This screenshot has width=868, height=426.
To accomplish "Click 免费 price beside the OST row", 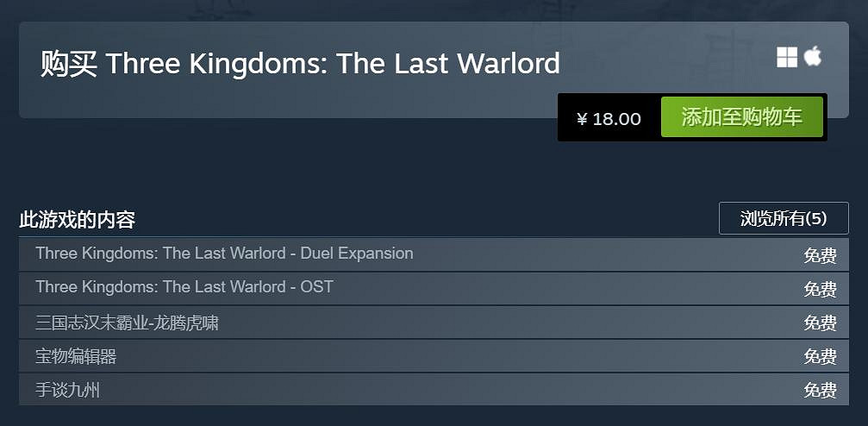I will click(820, 289).
